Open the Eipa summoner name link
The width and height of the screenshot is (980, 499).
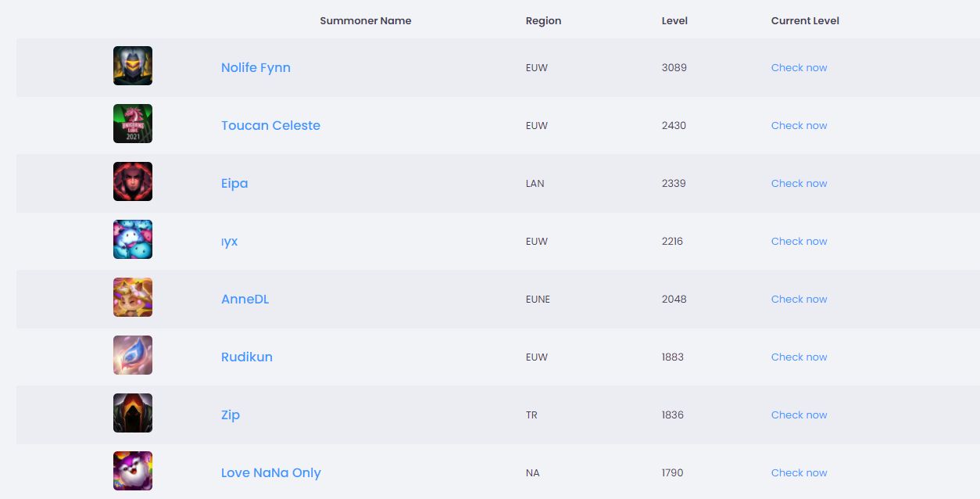coord(234,183)
